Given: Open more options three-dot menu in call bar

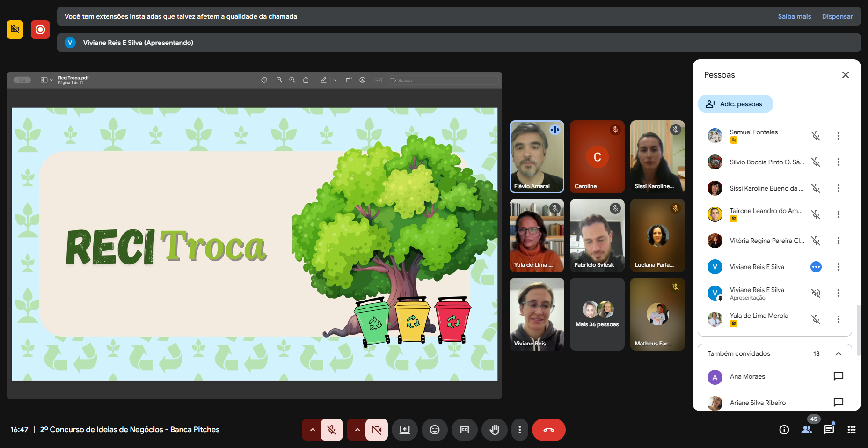Looking at the screenshot, I should click(519, 430).
